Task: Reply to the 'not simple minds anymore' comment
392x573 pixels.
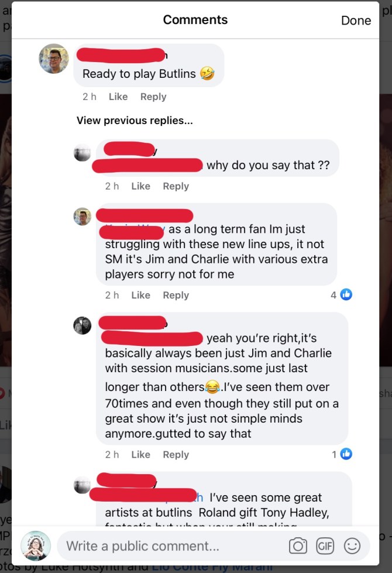Action: click(x=176, y=455)
